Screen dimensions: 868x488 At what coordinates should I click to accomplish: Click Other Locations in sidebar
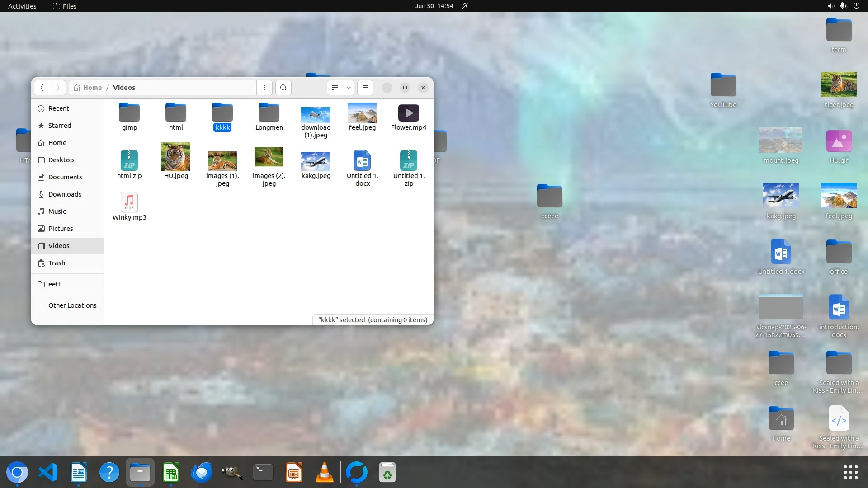pos(72,305)
